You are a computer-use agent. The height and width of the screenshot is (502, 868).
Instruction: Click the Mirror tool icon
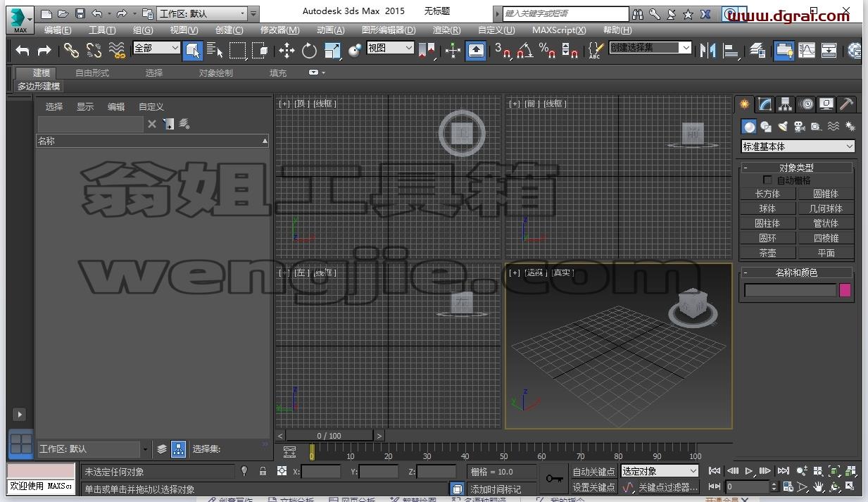click(707, 50)
